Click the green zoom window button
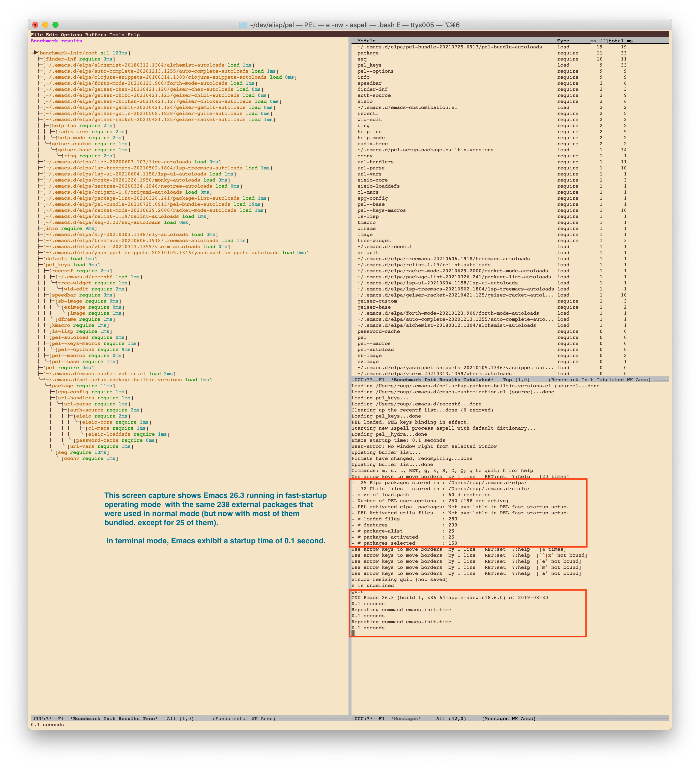 (55, 25)
